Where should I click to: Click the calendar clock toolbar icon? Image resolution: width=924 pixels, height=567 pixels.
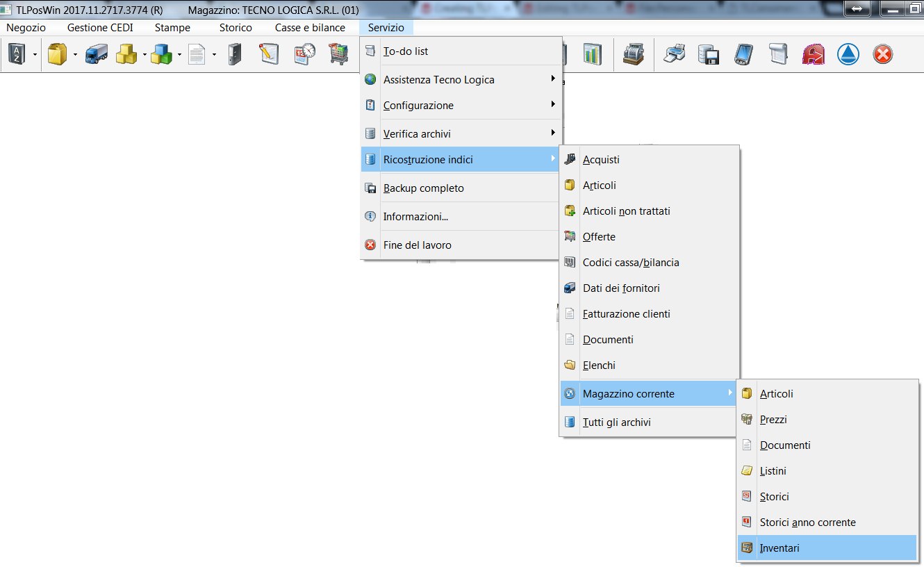point(304,55)
